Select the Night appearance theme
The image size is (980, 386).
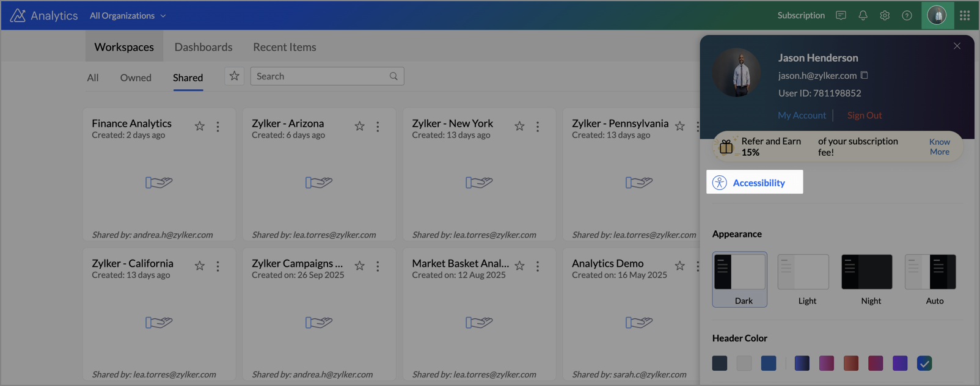click(x=866, y=272)
